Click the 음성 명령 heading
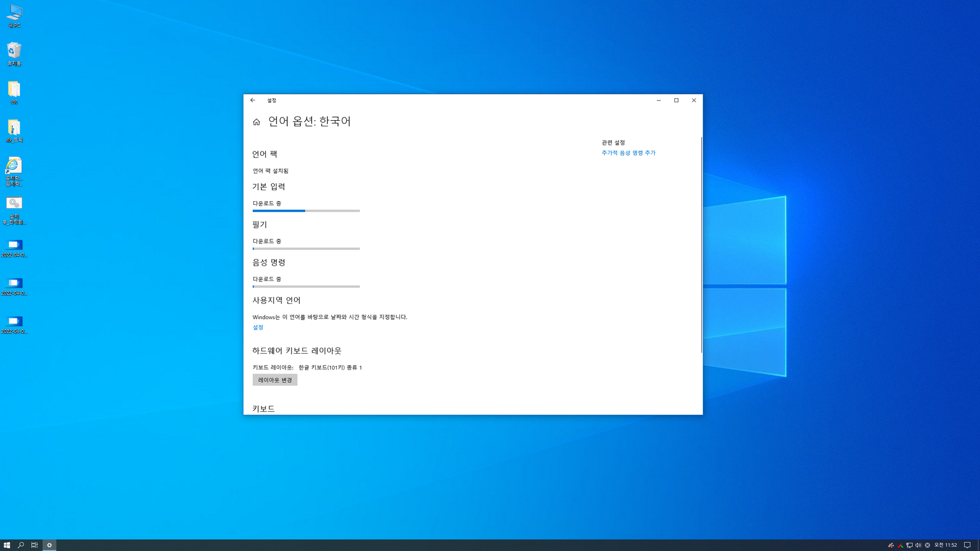The width and height of the screenshot is (980, 551). click(269, 262)
